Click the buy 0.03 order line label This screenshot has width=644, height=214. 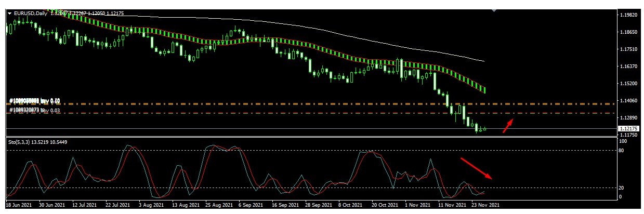35,110
